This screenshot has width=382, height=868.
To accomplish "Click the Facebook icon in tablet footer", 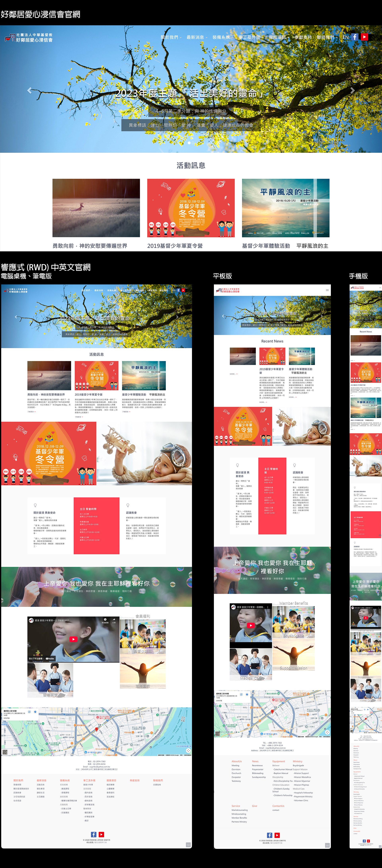I will pos(270,835).
